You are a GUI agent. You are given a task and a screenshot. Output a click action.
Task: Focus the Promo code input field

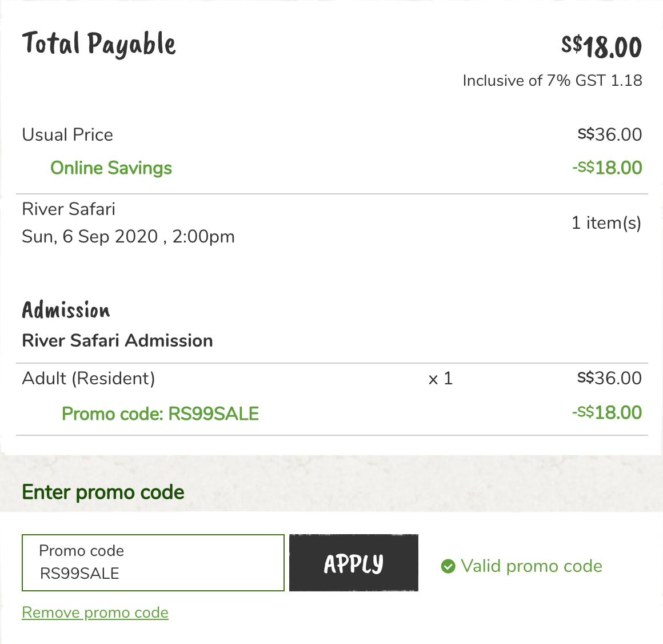pos(153,563)
